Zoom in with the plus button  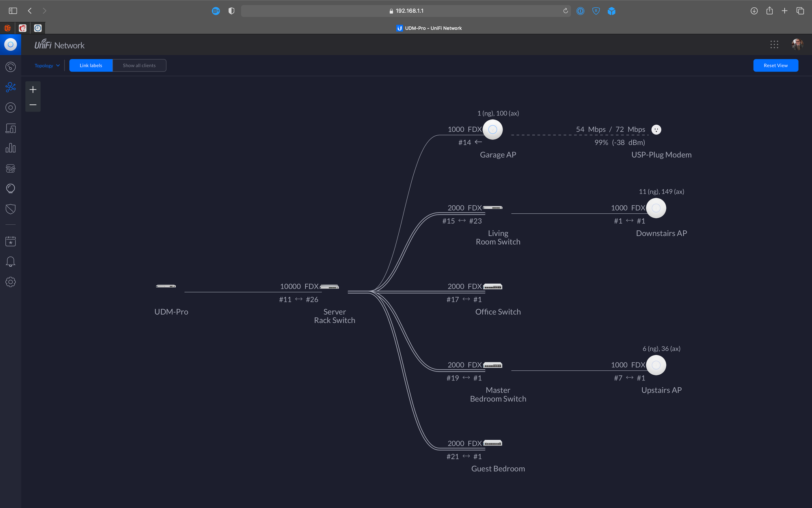point(33,89)
